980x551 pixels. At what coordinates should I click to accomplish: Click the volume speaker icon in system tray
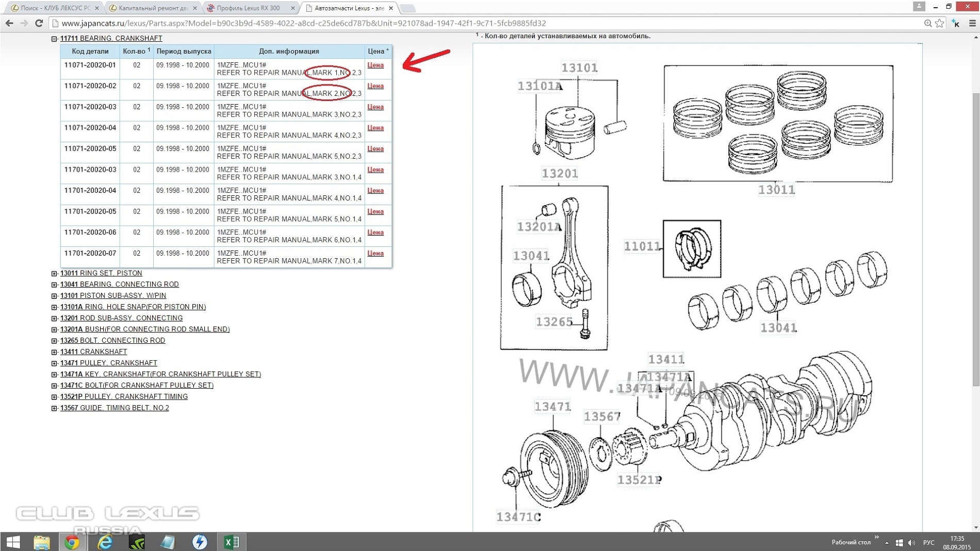[911, 542]
